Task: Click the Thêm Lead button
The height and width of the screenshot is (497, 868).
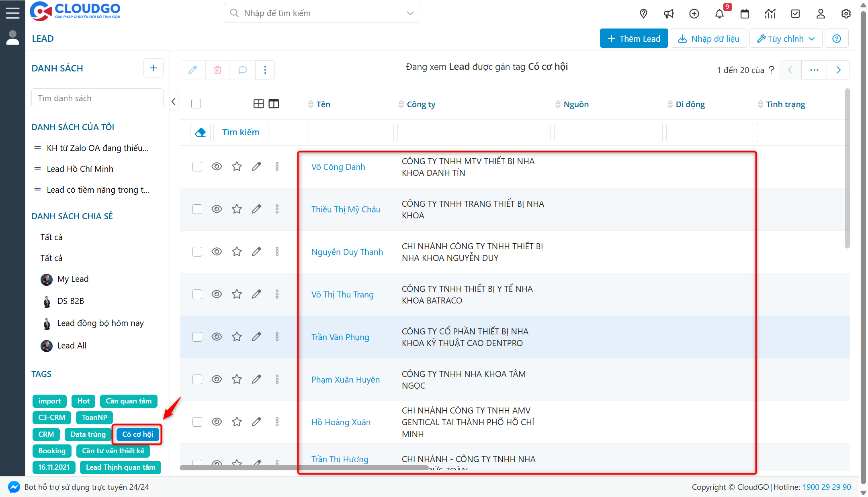Action: 634,39
